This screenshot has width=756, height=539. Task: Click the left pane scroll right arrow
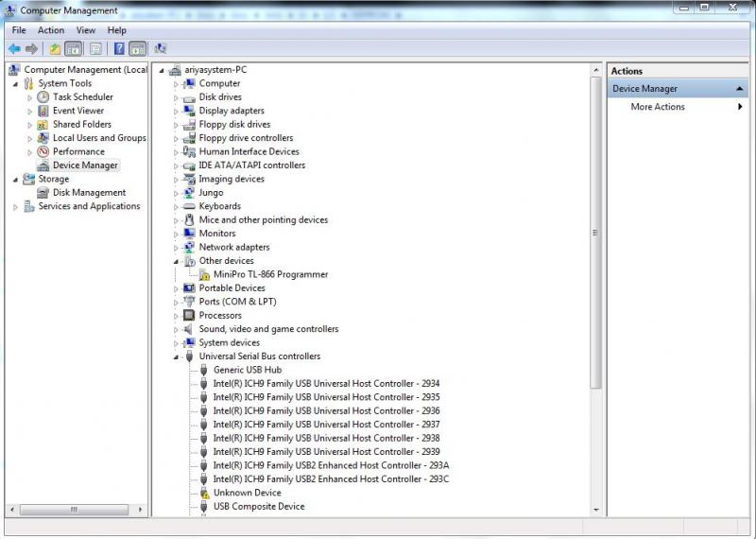140,510
